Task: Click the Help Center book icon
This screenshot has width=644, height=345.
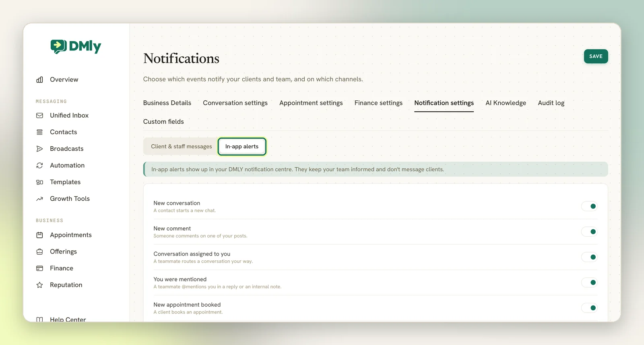Action: (39, 320)
